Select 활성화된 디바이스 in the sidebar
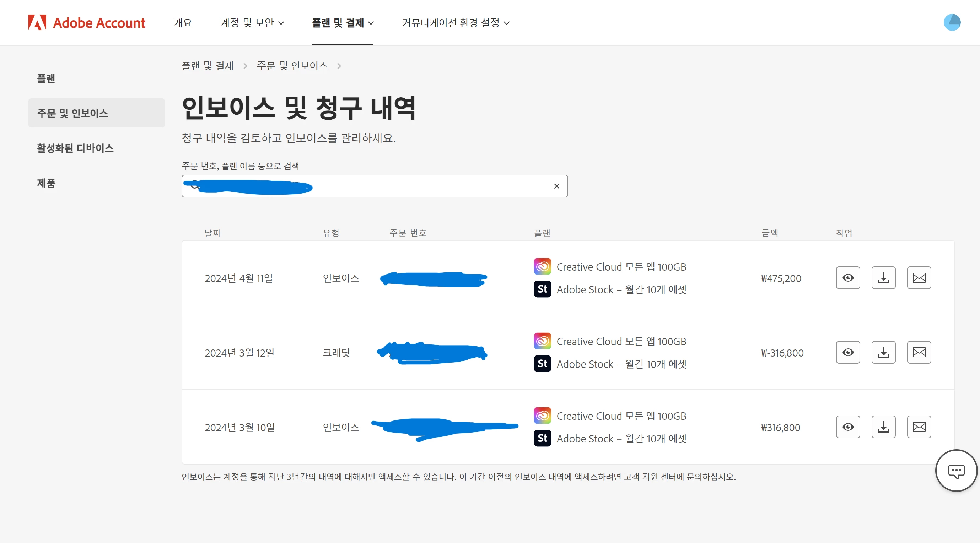 tap(75, 148)
